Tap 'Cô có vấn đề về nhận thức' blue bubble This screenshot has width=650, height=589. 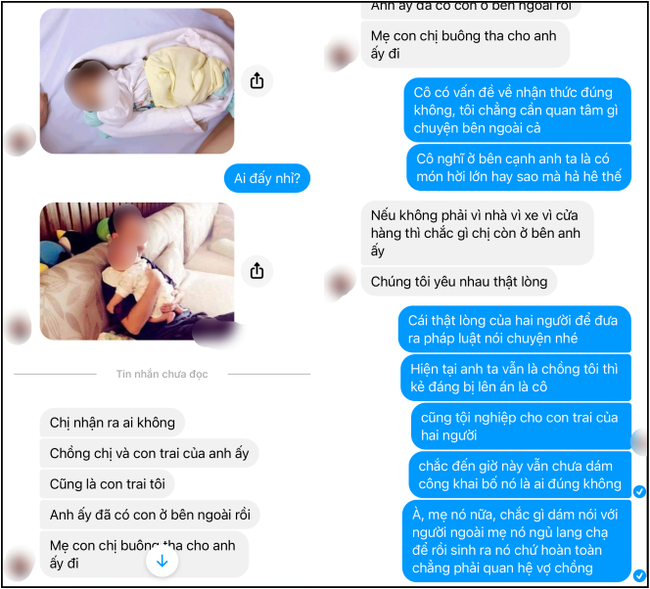(517, 110)
